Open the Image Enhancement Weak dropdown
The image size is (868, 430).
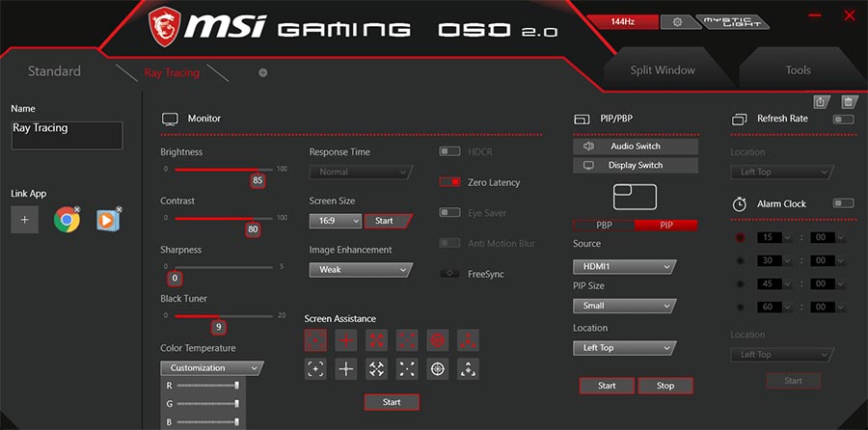361,270
